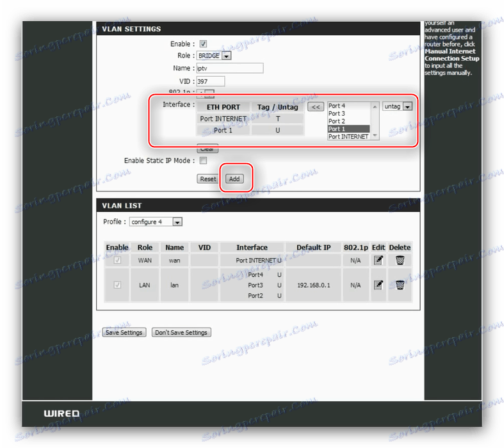
Task: Click Don't Save Settings button
Action: tap(181, 332)
